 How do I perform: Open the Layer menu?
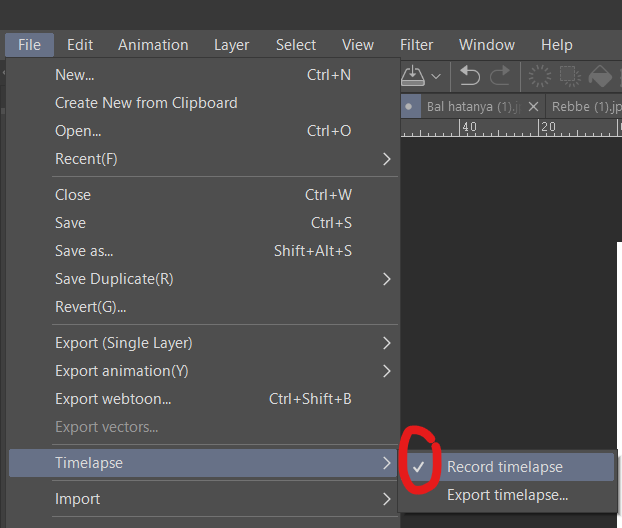[232, 45]
